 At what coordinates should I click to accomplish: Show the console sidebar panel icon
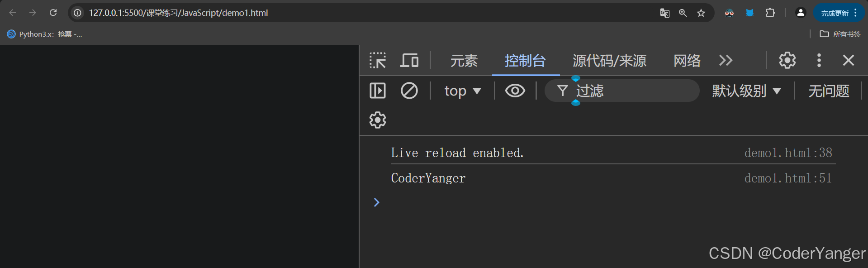point(378,91)
